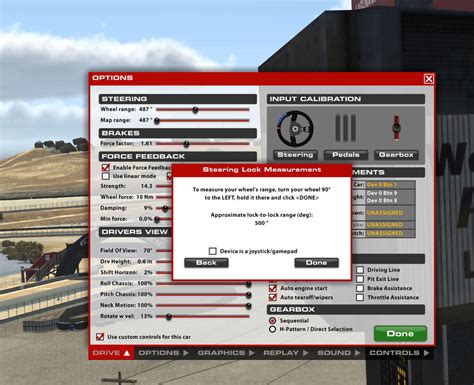This screenshot has width=474, height=385.
Task: Close the Options window with X
Action: (x=429, y=79)
